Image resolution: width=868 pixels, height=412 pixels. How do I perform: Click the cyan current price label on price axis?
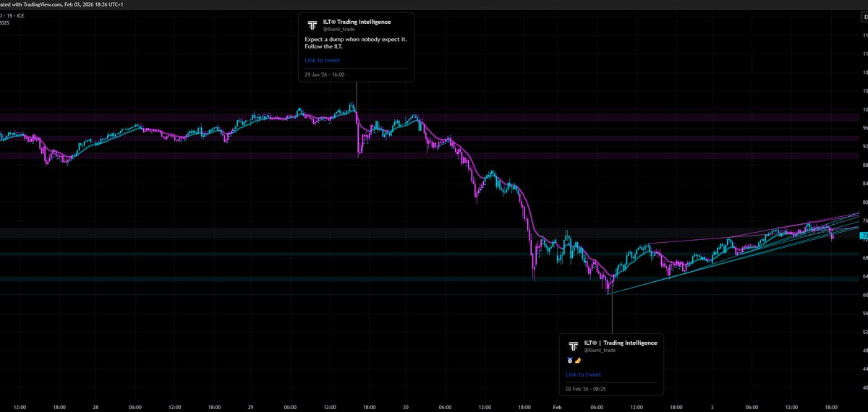click(863, 236)
